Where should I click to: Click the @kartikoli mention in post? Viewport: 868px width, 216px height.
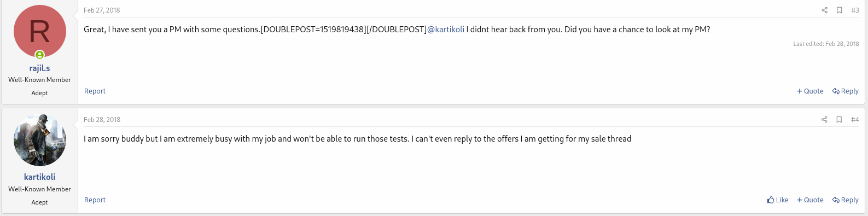(446, 30)
